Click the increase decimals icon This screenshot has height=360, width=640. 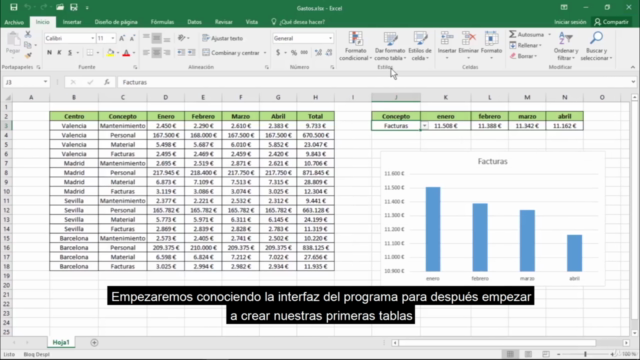coord(318,53)
